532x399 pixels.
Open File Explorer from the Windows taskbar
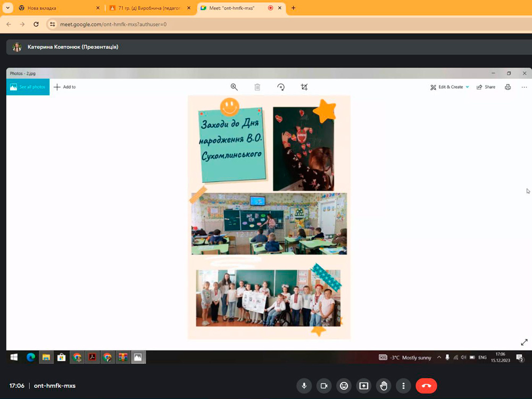(46, 358)
